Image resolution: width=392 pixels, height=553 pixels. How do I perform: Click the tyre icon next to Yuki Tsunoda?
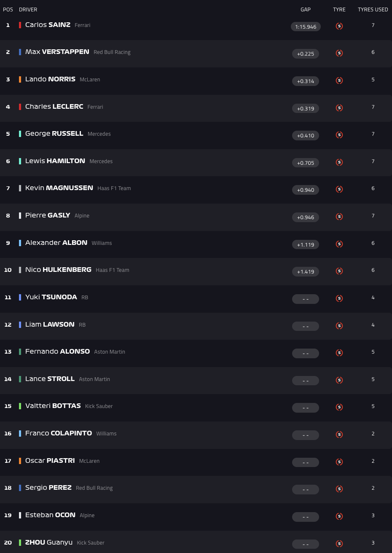pos(339,298)
